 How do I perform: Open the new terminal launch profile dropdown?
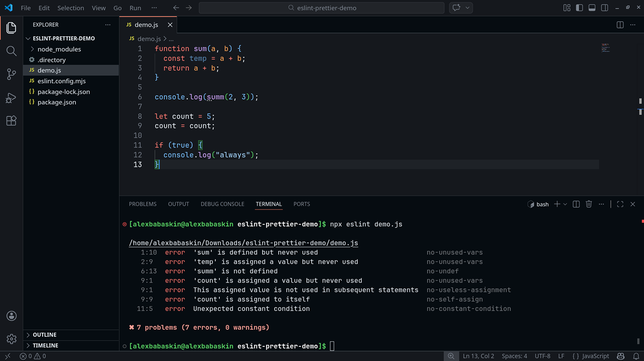coord(565,204)
